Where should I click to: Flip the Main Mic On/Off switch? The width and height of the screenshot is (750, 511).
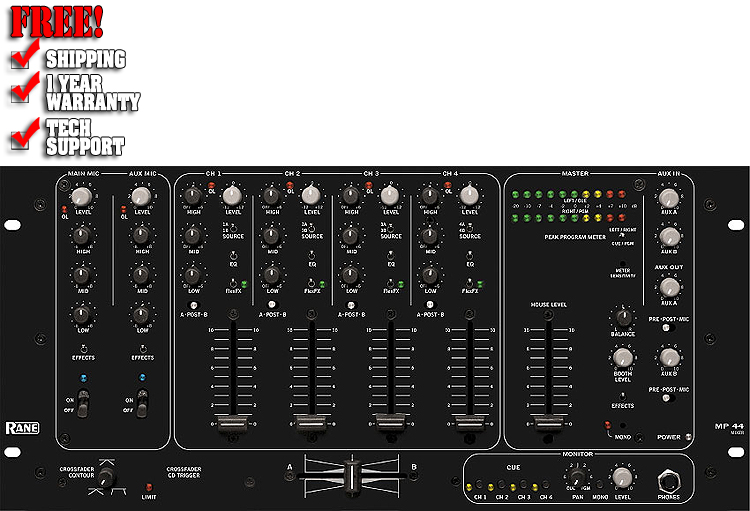(x=83, y=403)
